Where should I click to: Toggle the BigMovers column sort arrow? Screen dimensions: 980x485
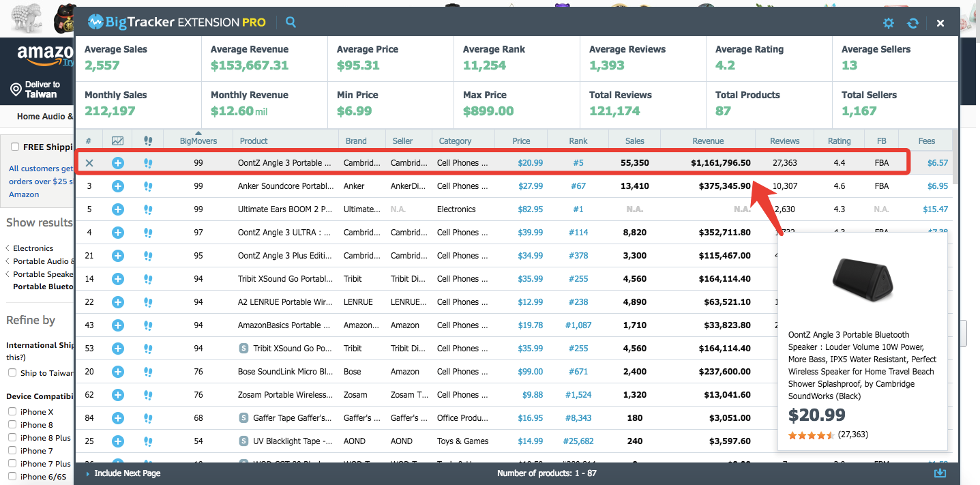click(198, 133)
